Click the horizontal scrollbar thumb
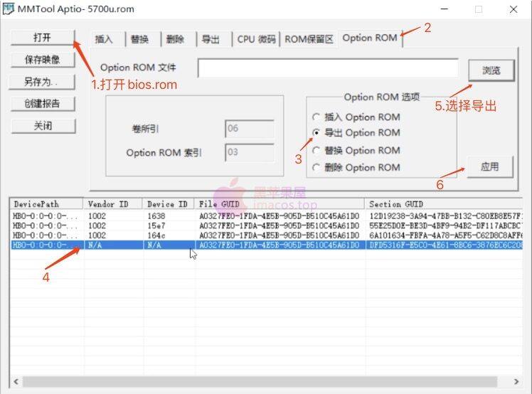 [260, 381]
